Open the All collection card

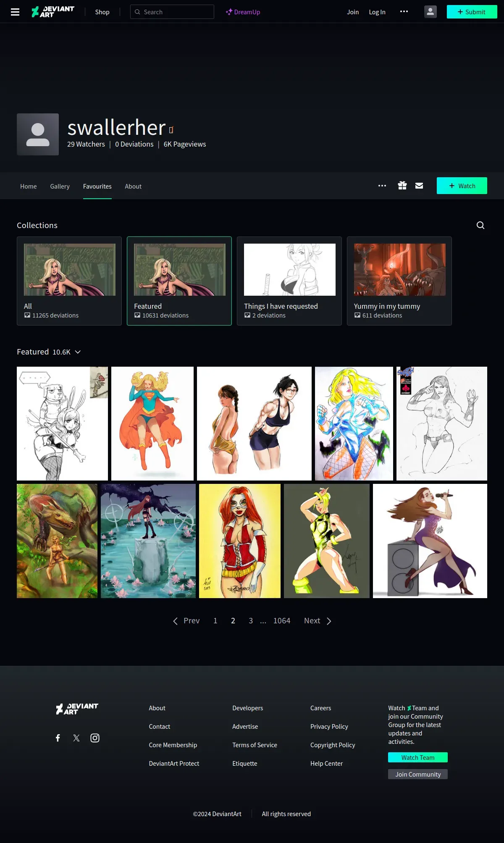[69, 281]
